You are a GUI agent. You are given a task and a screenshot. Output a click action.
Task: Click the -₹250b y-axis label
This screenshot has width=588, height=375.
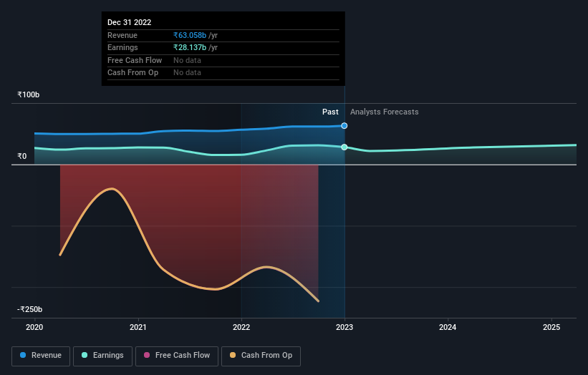pyautogui.click(x=29, y=309)
